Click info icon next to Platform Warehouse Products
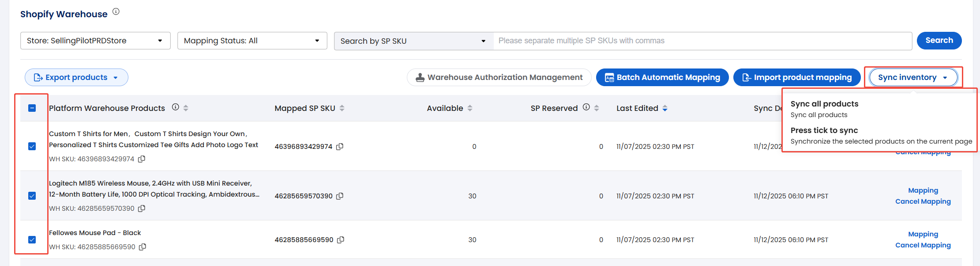980x266 pixels. (x=175, y=107)
